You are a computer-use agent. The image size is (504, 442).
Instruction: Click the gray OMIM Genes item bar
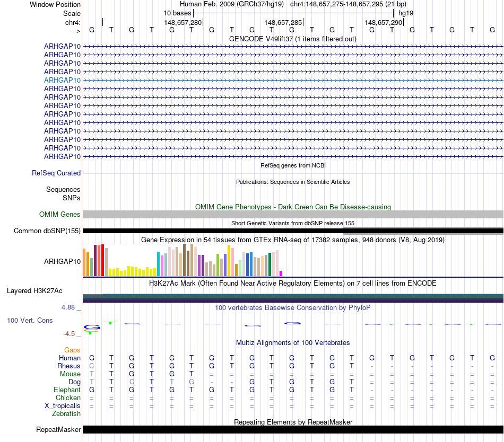click(293, 215)
